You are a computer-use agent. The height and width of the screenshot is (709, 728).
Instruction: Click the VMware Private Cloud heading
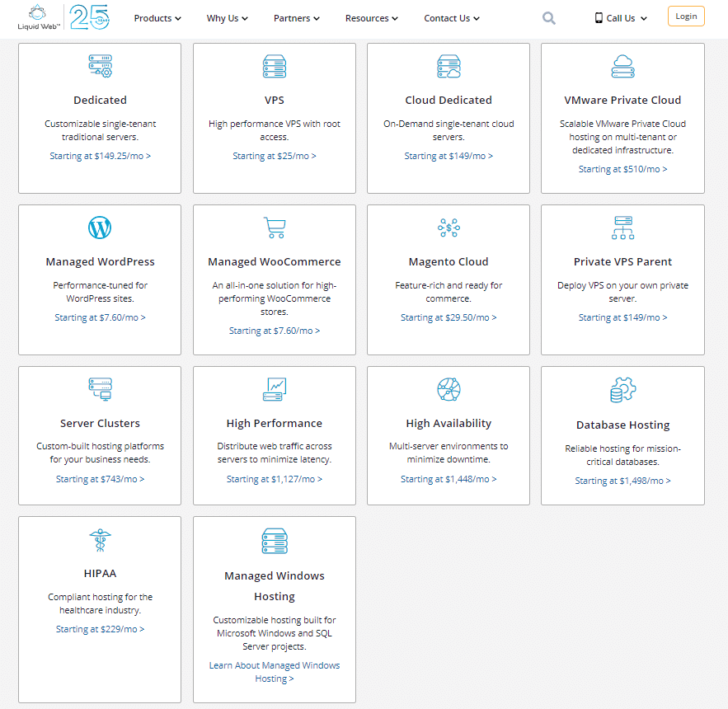(622, 100)
